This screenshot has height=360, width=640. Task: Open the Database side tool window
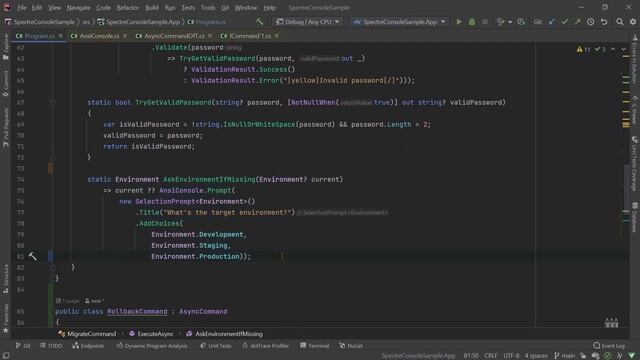click(x=635, y=217)
